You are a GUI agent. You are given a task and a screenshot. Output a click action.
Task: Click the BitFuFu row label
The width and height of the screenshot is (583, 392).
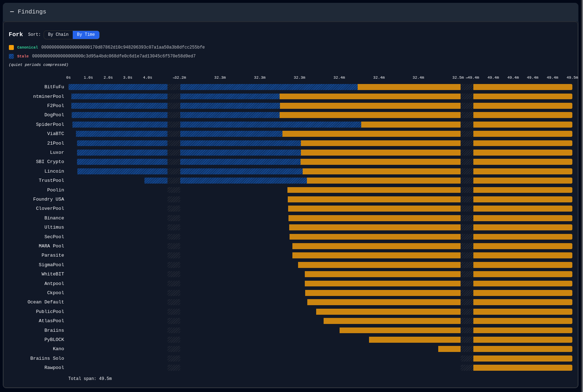click(54, 87)
